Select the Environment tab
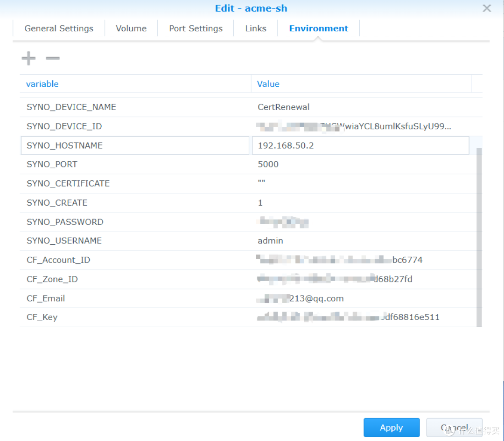504x441 pixels. pyautogui.click(x=319, y=28)
